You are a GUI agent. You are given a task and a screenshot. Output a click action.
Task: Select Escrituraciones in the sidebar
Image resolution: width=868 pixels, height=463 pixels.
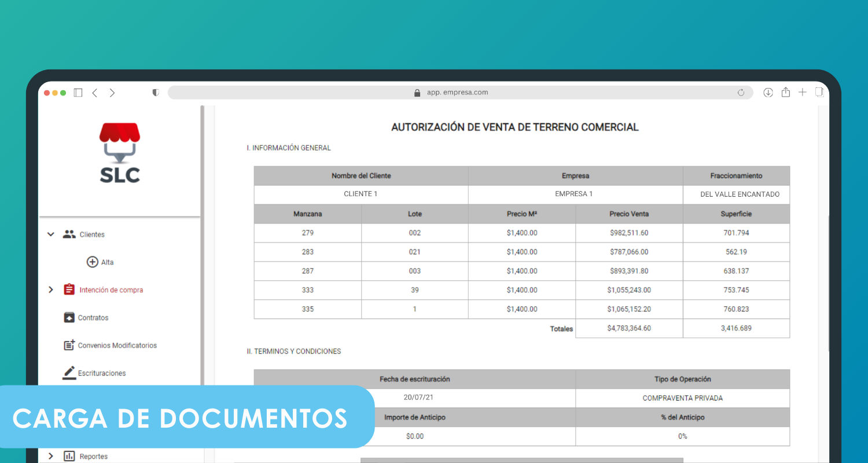[x=102, y=373]
